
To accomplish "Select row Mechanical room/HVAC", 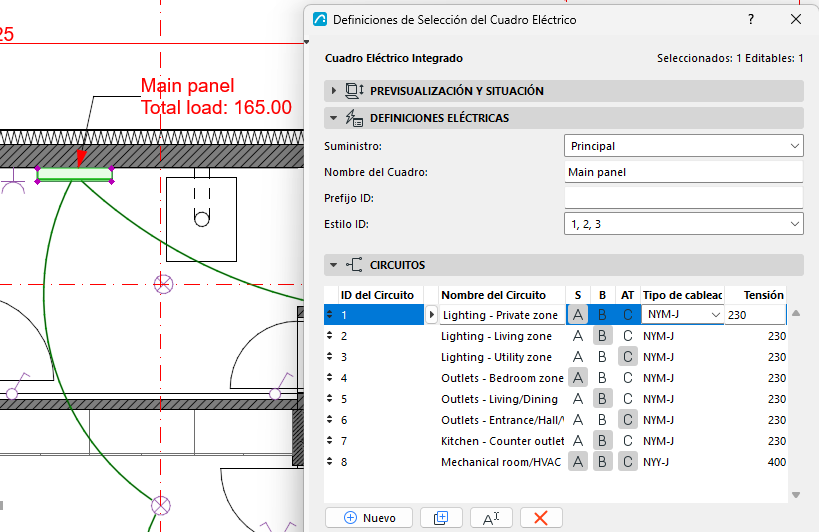I will 555,462.
